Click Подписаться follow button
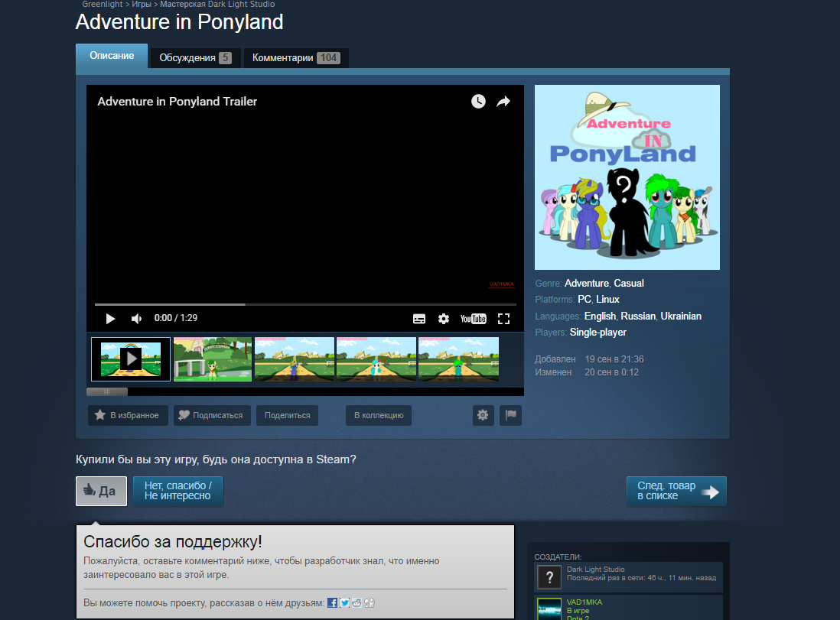 tap(212, 415)
